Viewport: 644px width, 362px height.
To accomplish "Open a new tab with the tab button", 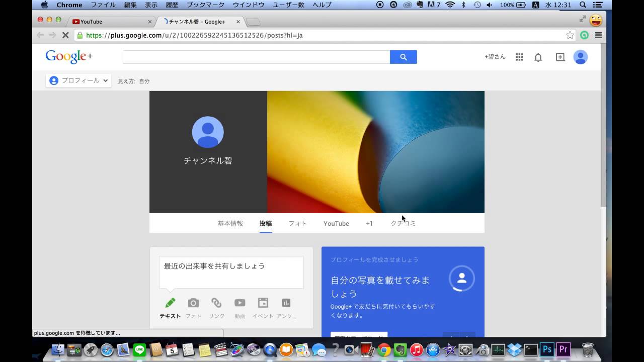I will tap(253, 22).
